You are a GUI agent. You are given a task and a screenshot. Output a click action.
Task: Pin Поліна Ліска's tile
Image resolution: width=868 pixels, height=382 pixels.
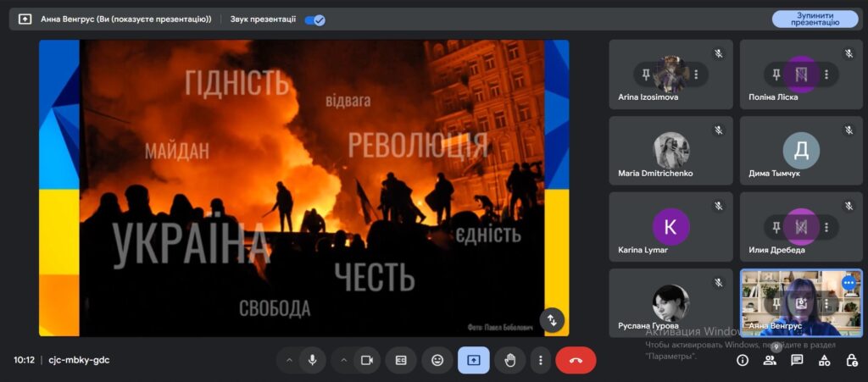[776, 74]
